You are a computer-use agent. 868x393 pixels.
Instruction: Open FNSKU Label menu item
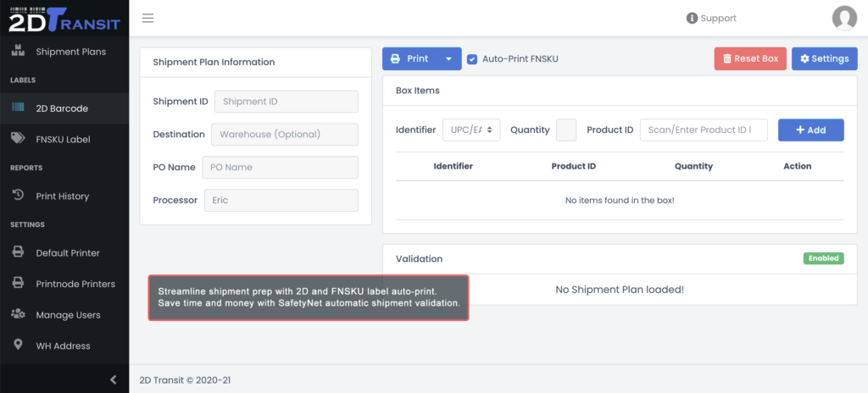[64, 140]
